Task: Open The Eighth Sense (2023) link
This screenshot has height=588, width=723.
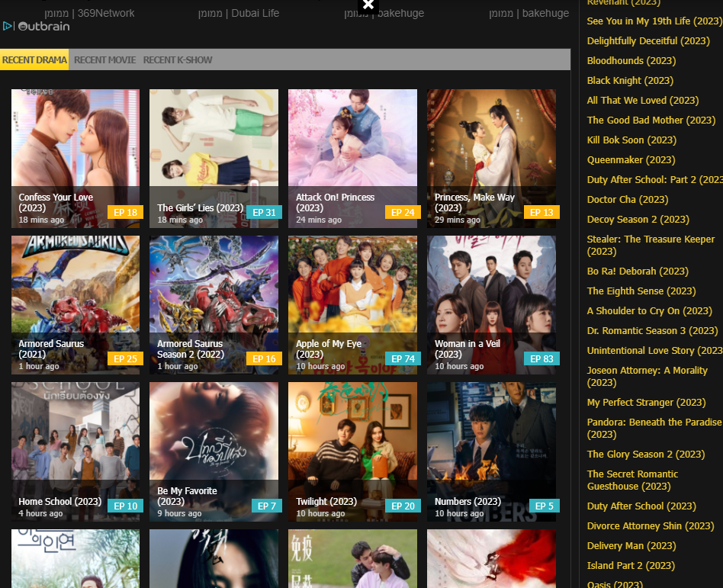Action: point(641,291)
